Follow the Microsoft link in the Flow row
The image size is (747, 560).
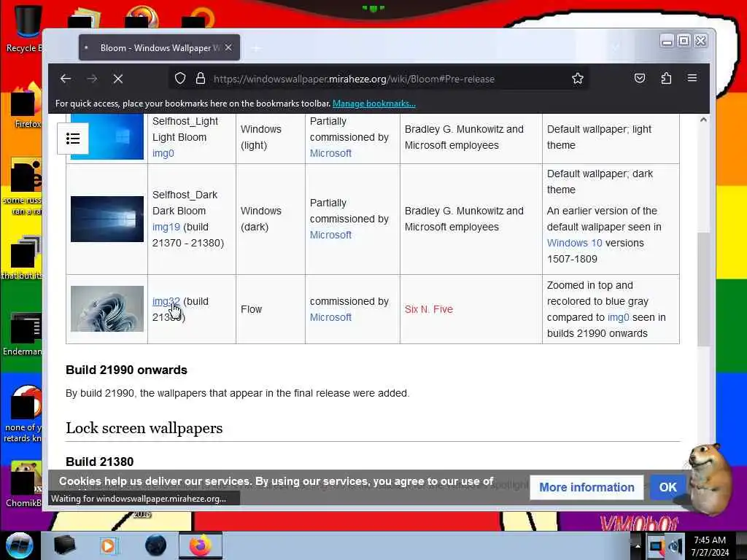(x=330, y=318)
